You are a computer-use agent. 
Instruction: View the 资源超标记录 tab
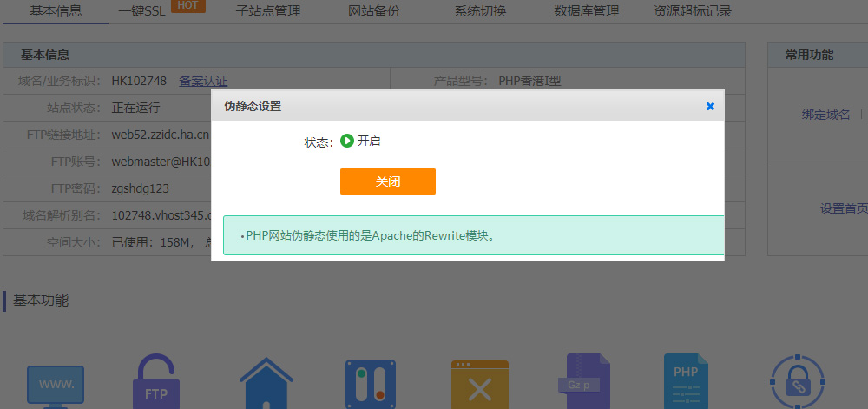pyautogui.click(x=693, y=11)
